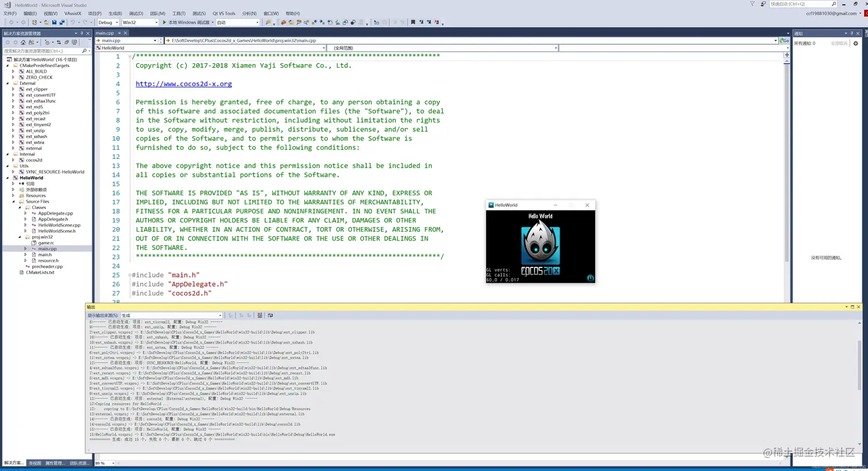
Task: Collapse the Source Files folder
Action: [x=14, y=201]
